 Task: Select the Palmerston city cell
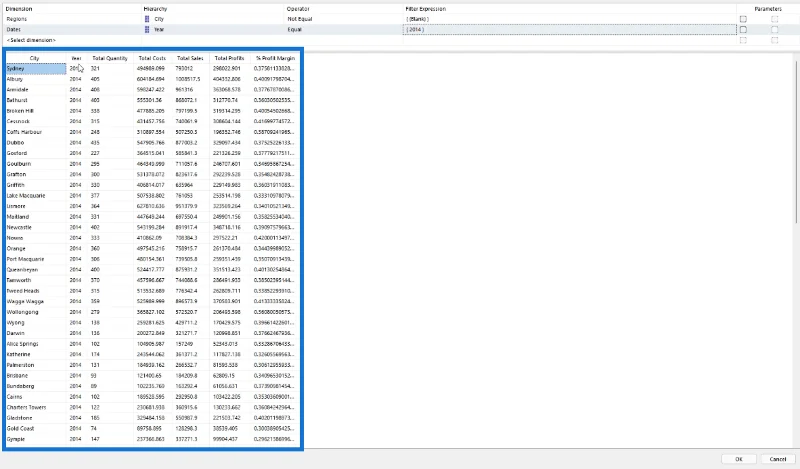(36, 365)
